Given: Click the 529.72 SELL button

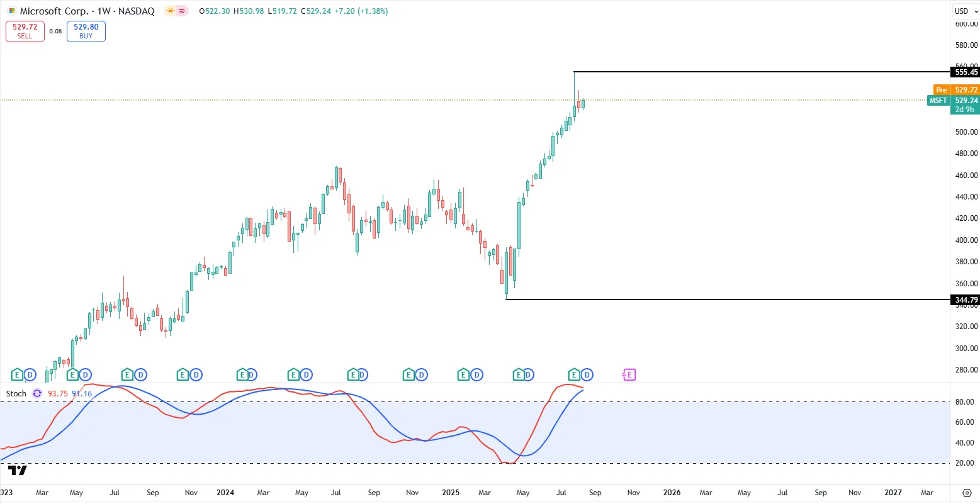Looking at the screenshot, I should point(25,31).
